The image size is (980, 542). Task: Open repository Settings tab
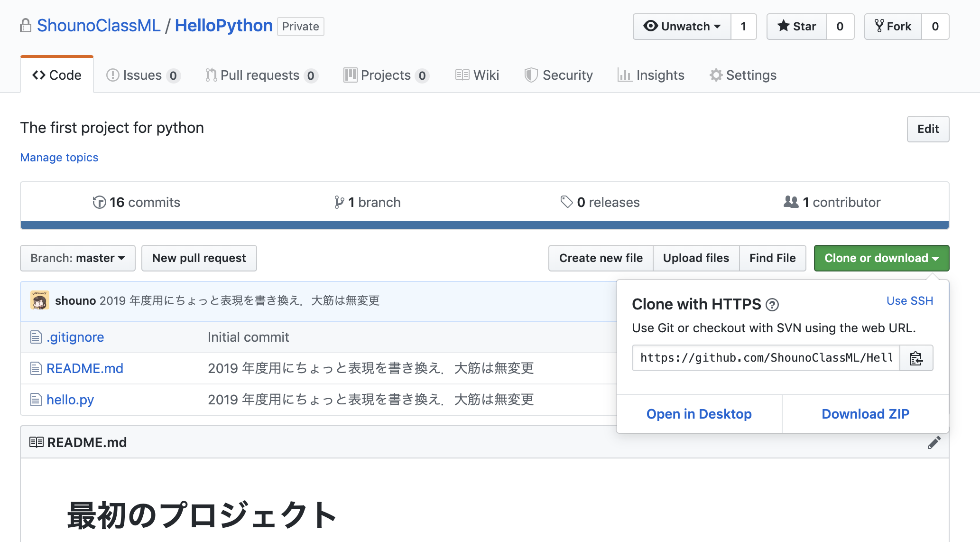point(743,75)
